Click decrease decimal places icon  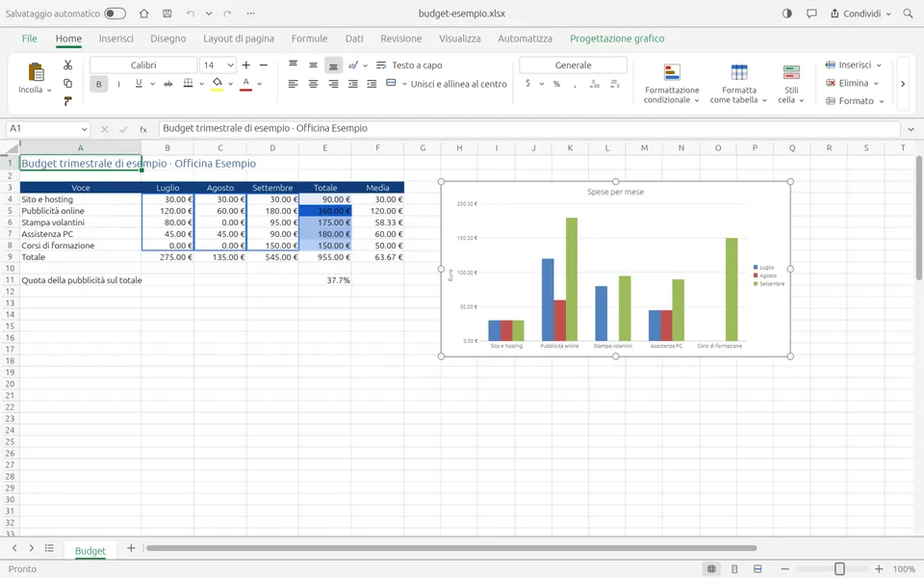click(615, 84)
